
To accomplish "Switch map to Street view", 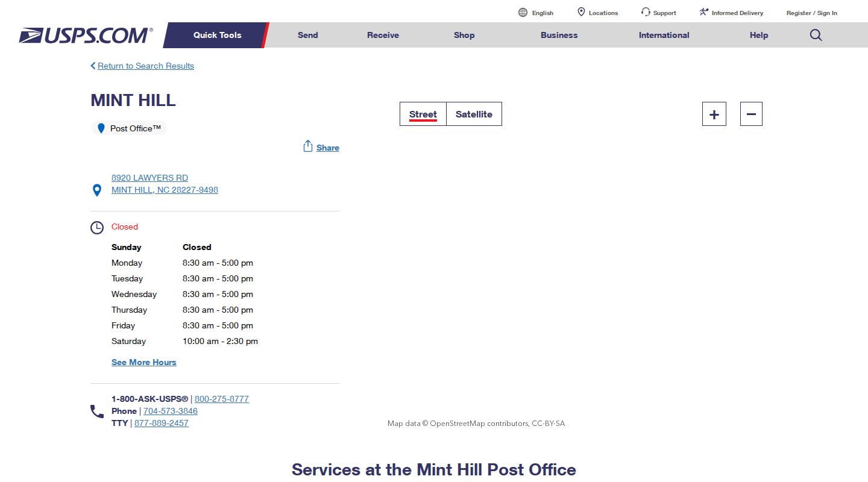I will pyautogui.click(x=423, y=114).
